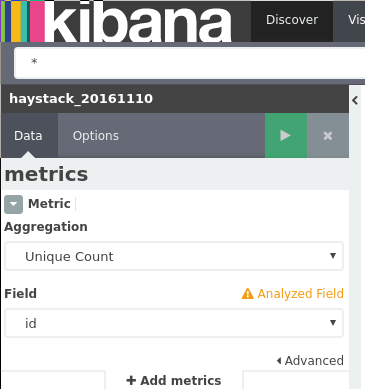365x389 pixels.
Task: Click the Kibana logo
Action: 117,21
